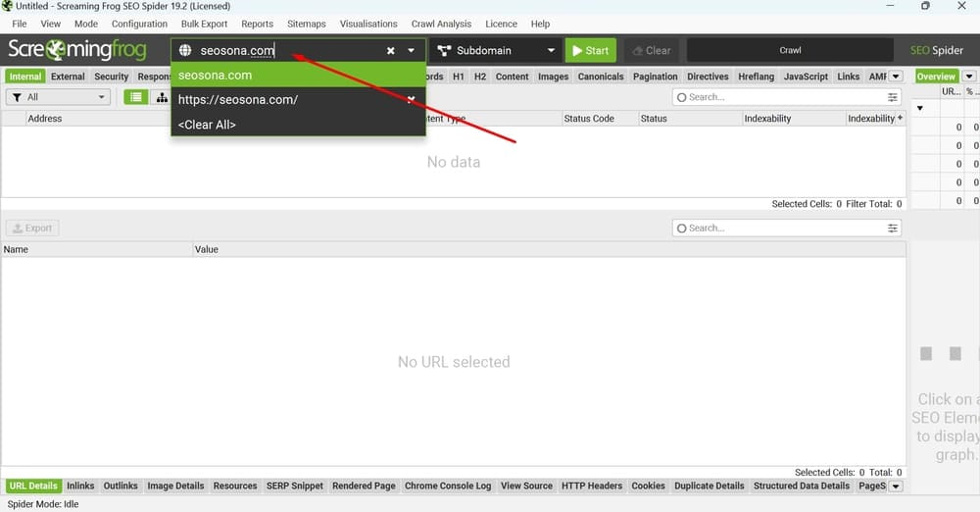Switch to the Links tab
Screen dimensions: 980x512
click(x=848, y=77)
